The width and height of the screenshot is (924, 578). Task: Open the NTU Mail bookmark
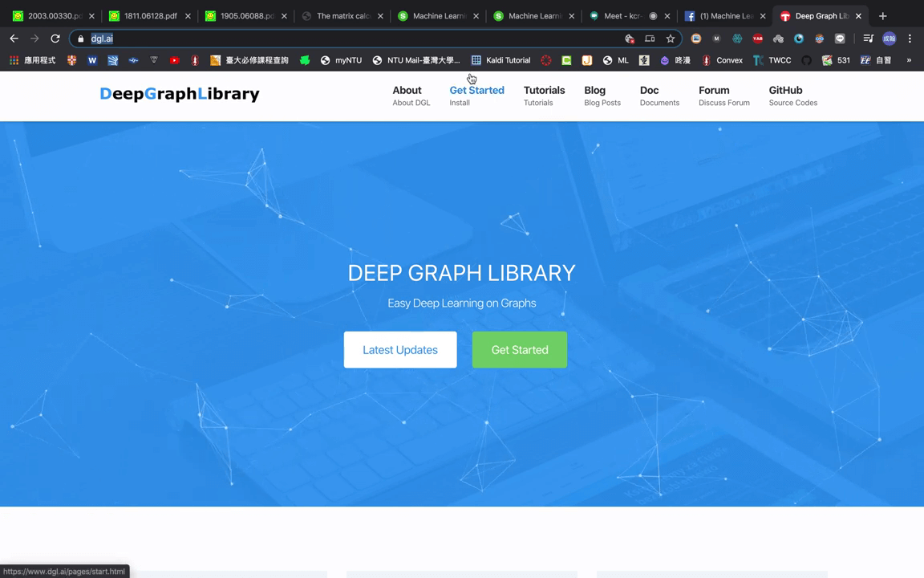416,60
